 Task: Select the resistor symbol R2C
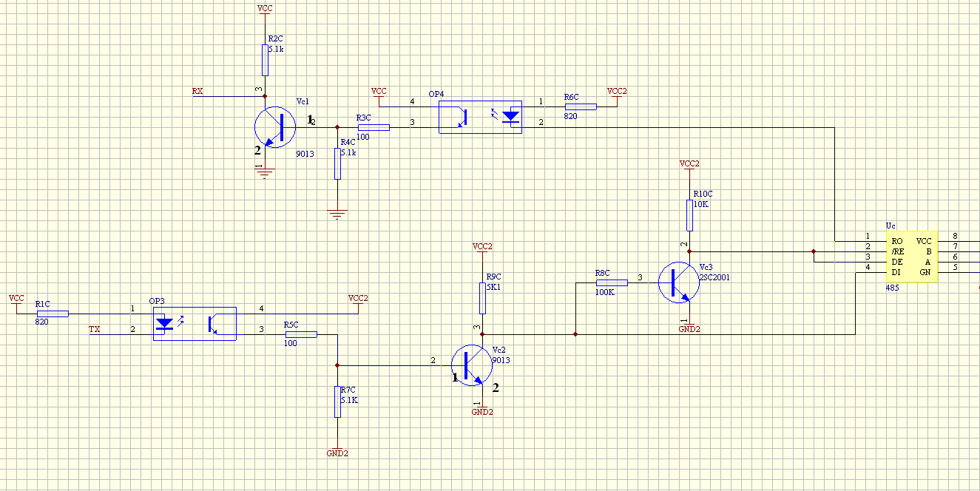click(265, 60)
